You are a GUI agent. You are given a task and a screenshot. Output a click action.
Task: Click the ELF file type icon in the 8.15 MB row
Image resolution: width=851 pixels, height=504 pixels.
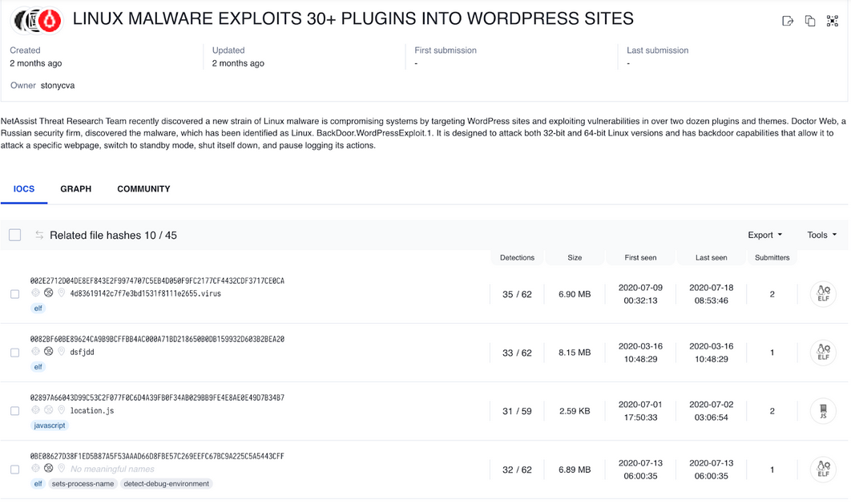pos(823,353)
